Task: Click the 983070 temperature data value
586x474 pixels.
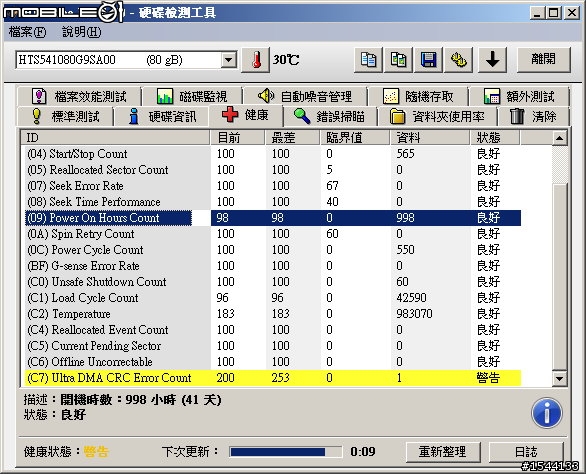Action: pos(414,314)
